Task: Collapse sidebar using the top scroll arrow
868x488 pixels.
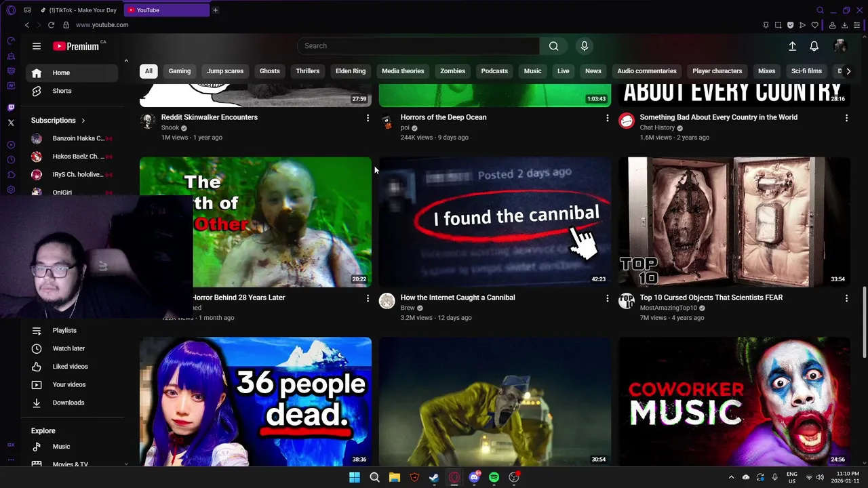Action: [126, 61]
